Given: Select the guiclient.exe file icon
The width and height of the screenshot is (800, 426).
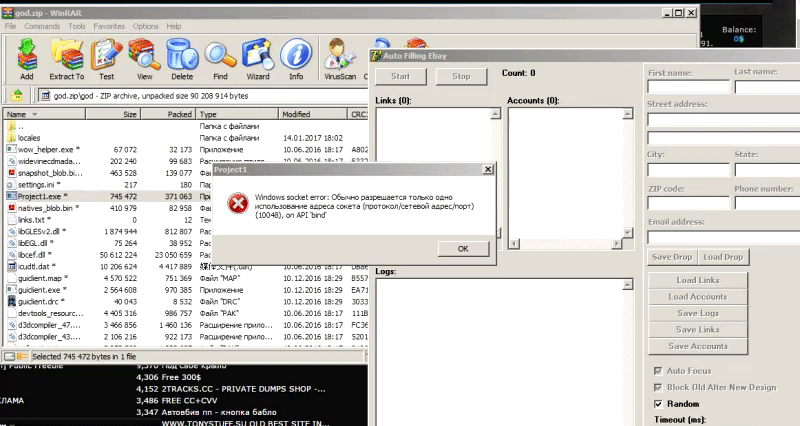Looking at the screenshot, I should (11, 290).
